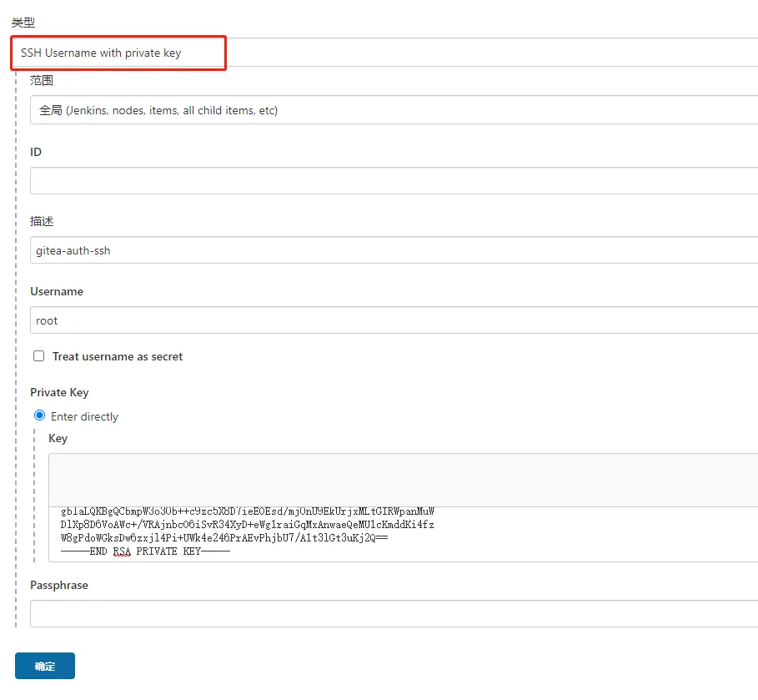Click the END RSA PRIVATE KEY line
758x700 pixels.
(x=144, y=551)
